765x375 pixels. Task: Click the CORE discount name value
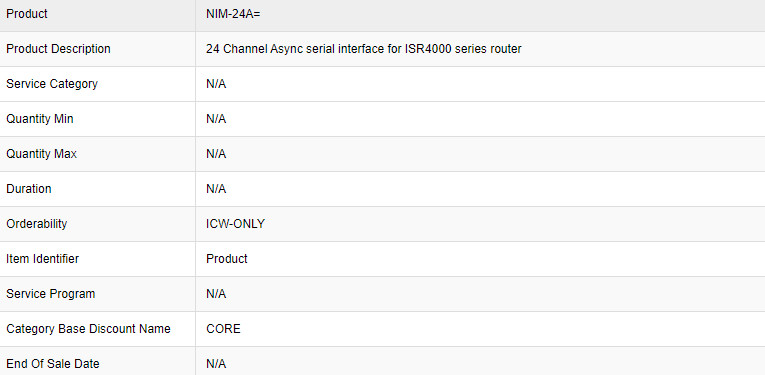tap(223, 329)
